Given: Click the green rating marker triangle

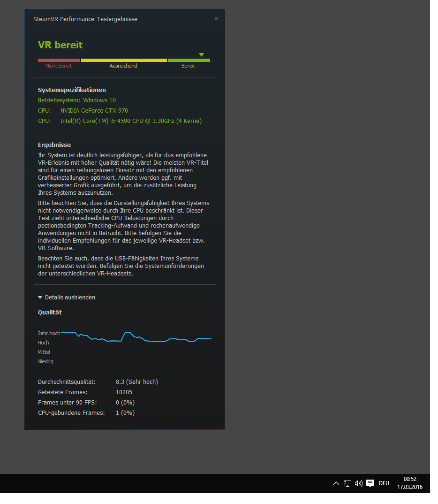Looking at the screenshot, I should click(201, 55).
